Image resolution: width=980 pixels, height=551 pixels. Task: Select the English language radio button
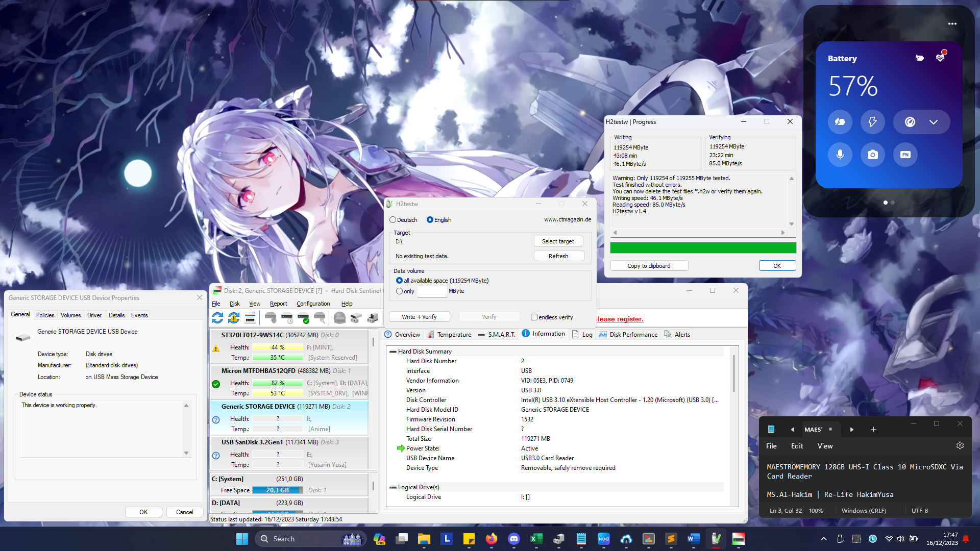point(430,220)
